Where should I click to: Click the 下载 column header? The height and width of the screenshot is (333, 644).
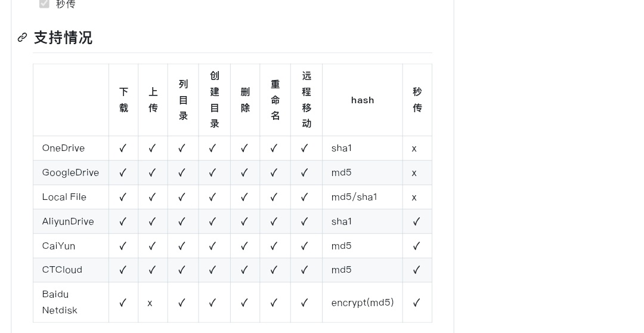pyautogui.click(x=123, y=100)
